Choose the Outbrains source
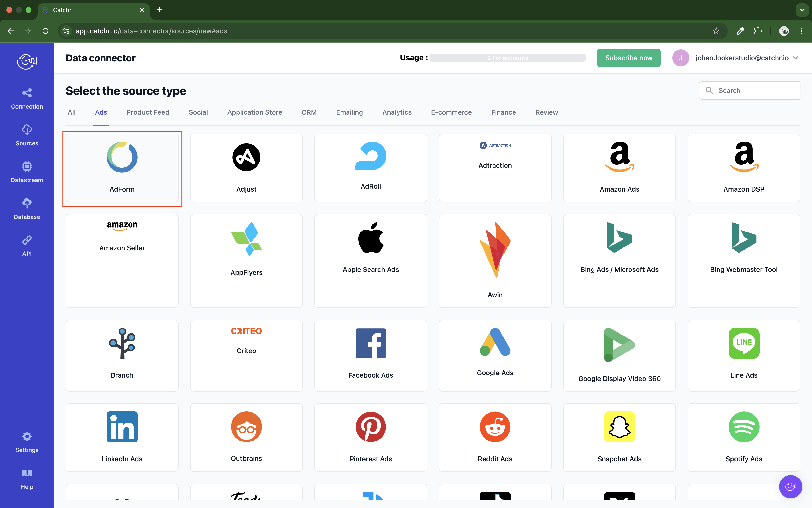 coord(246,437)
